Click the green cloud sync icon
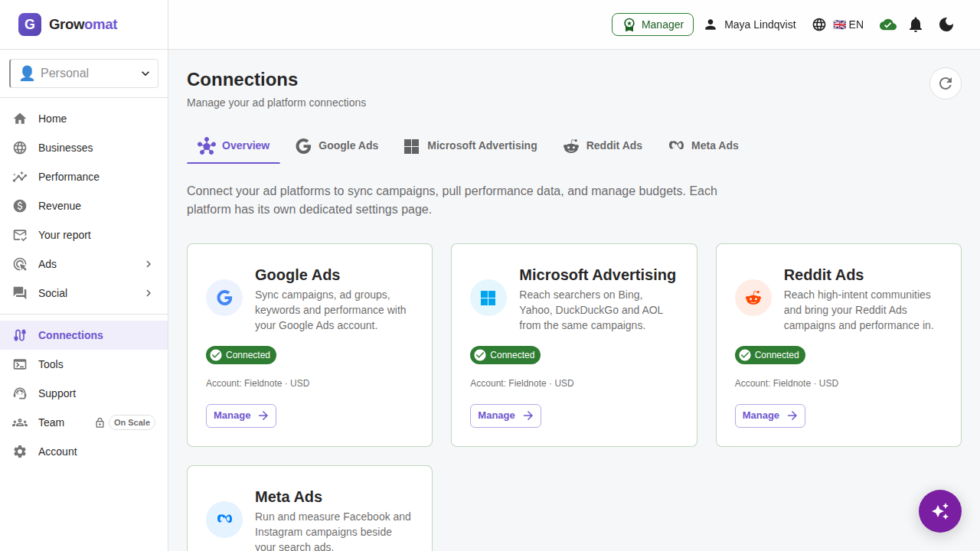980x551 pixels. [x=888, y=24]
